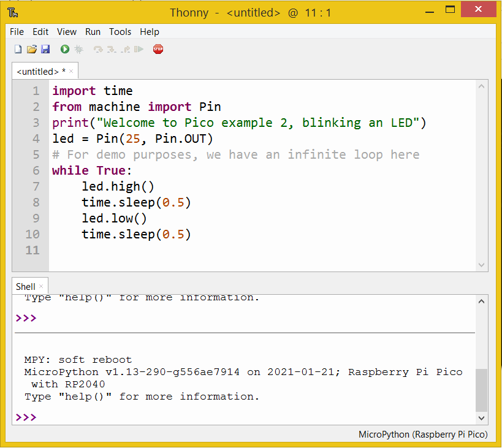Close the <untitled> editor tab
The image size is (502, 448).
pyautogui.click(x=71, y=71)
